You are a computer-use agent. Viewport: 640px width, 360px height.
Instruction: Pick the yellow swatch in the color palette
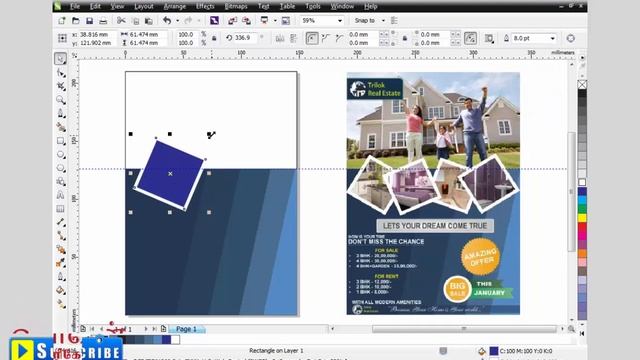click(x=582, y=218)
